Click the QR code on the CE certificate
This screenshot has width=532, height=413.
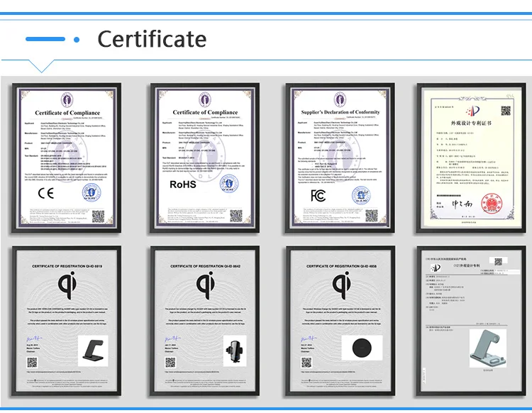pos(99,216)
